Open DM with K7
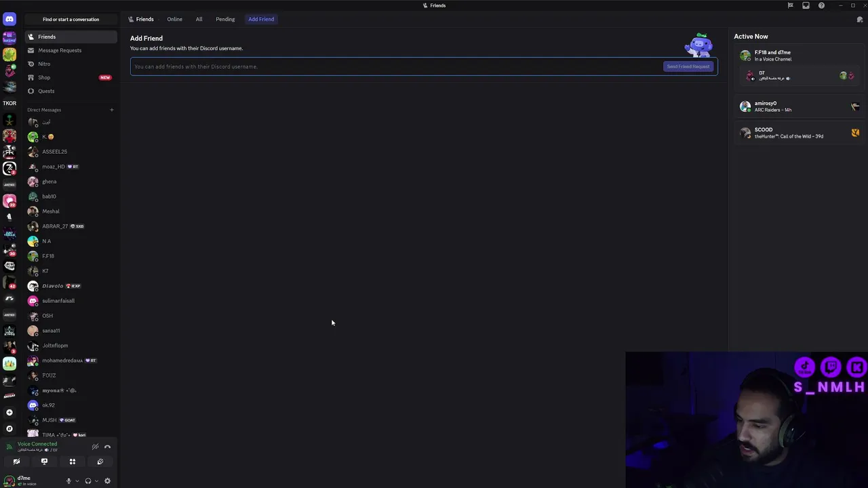 pyautogui.click(x=71, y=271)
